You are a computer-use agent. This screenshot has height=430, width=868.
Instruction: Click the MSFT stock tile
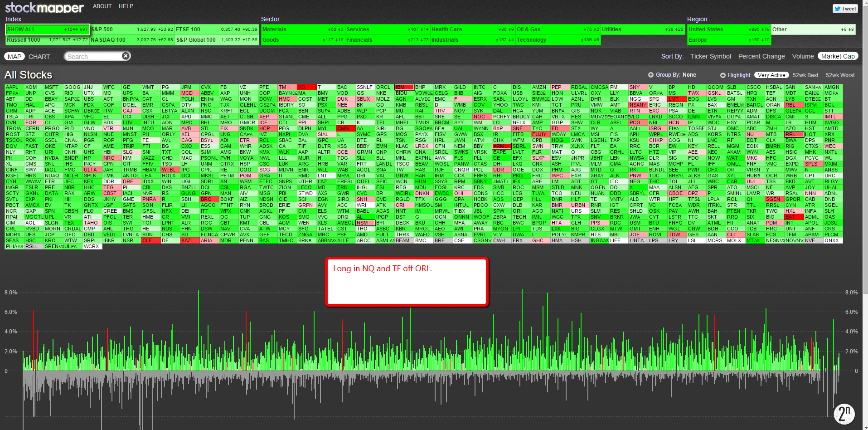[53, 87]
